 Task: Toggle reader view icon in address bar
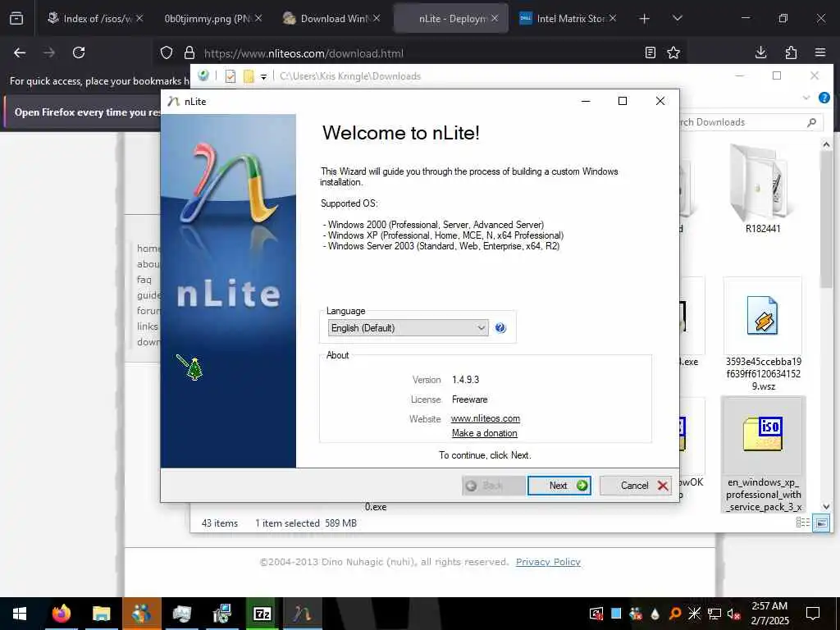[x=651, y=52]
